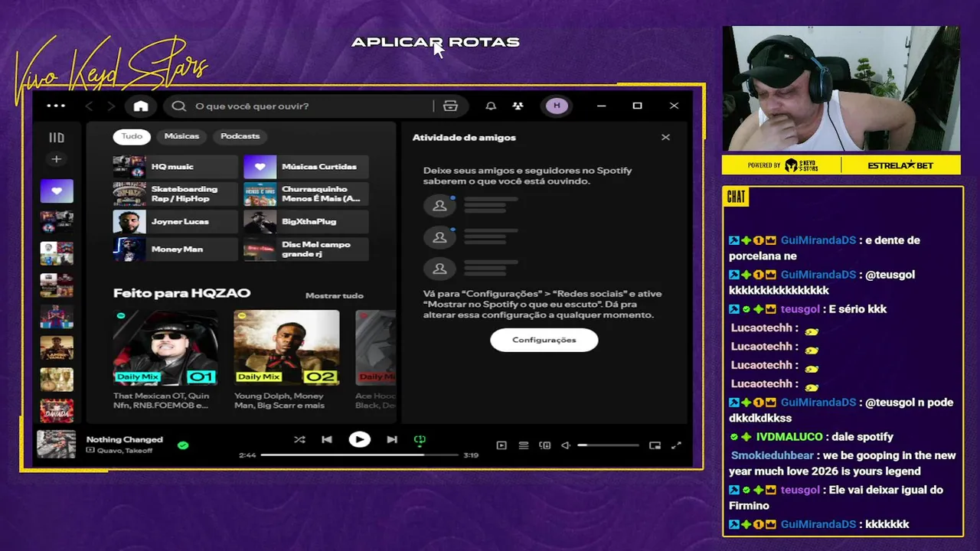The height and width of the screenshot is (551, 980).
Task: Skip to the previous track
Action: 327,439
